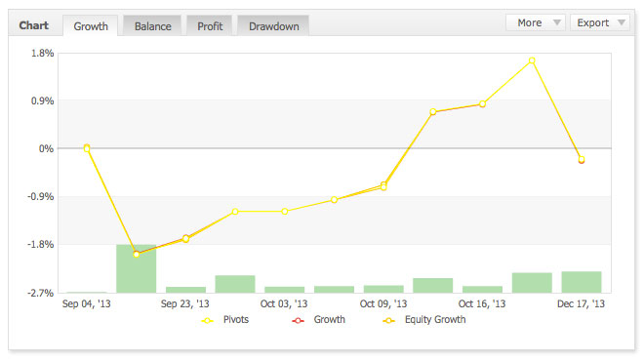Click the 1.8% y-axis label
This screenshot has height=361, width=644.
pos(42,53)
